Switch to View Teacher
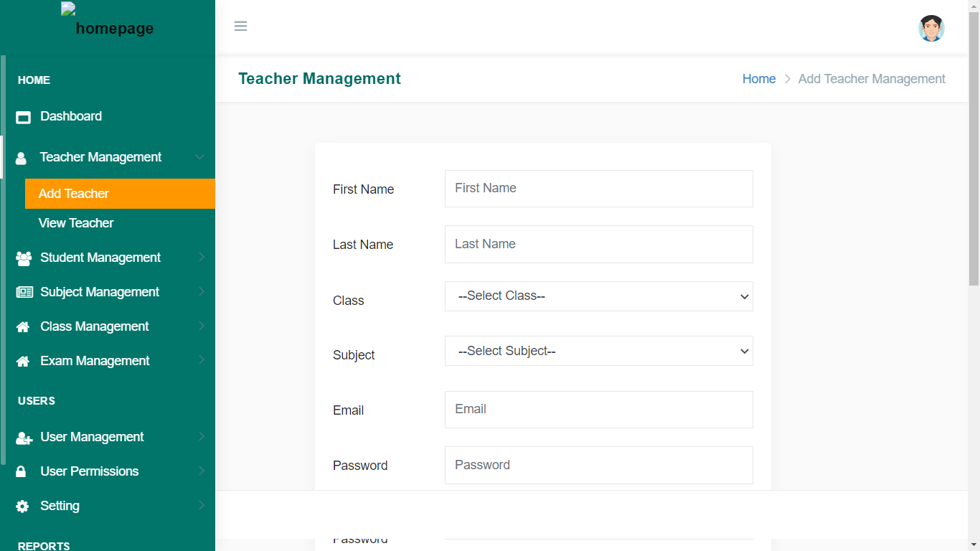The image size is (980, 551). pyautogui.click(x=76, y=222)
